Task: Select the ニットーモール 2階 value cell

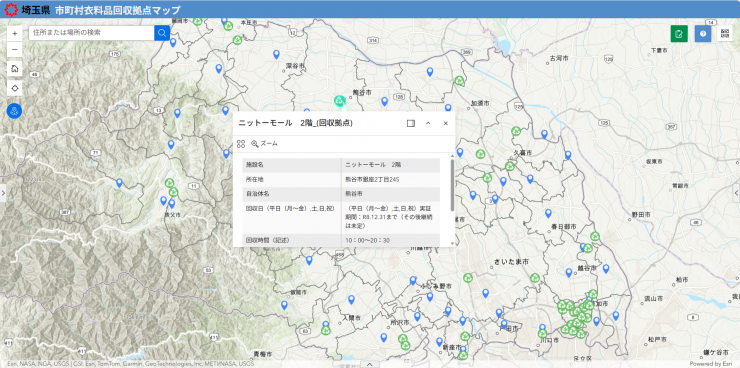Action: tap(391, 165)
